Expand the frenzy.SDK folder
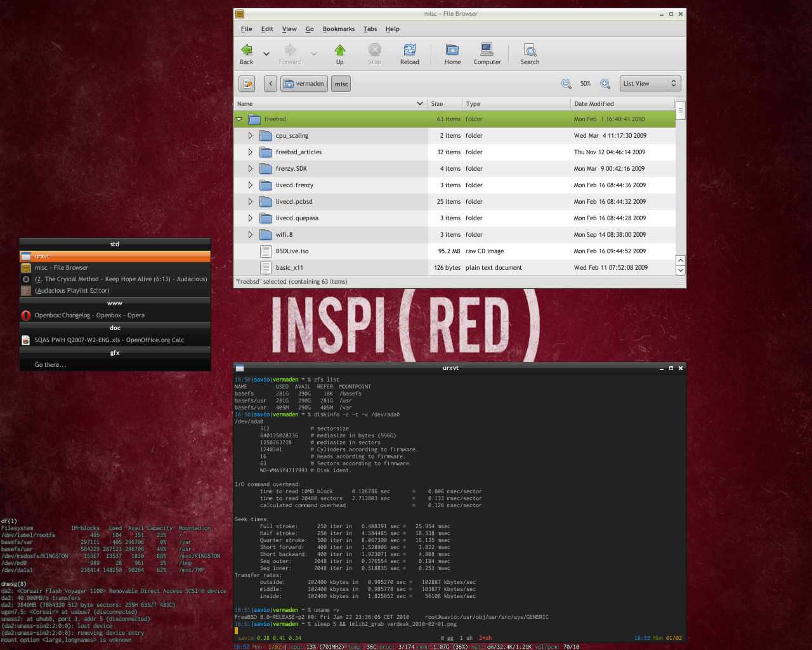The image size is (812, 650). coord(251,169)
